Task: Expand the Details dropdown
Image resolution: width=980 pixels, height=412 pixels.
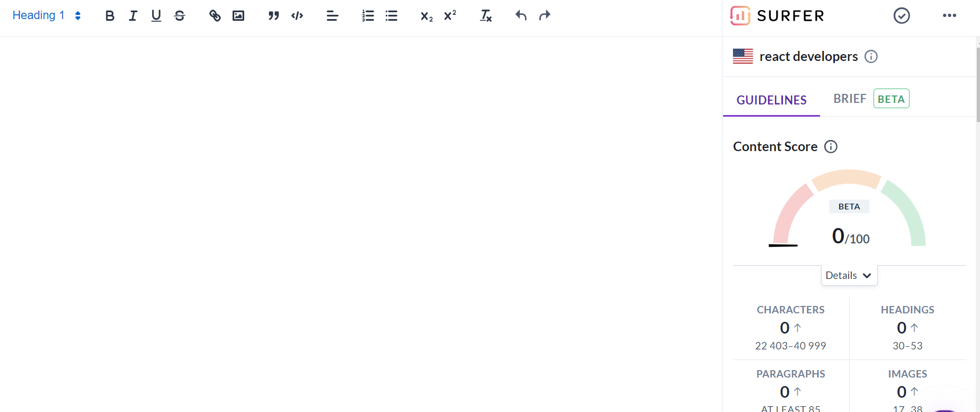Action: [x=849, y=275]
